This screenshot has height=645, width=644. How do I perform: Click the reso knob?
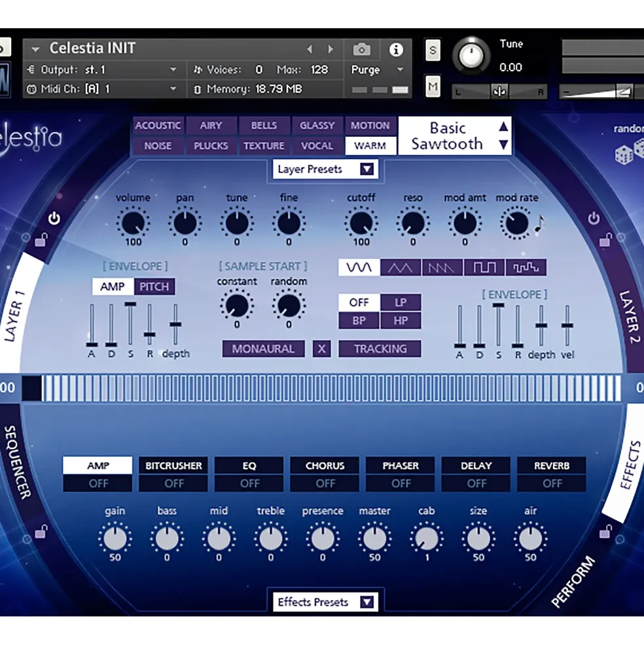[x=413, y=223]
